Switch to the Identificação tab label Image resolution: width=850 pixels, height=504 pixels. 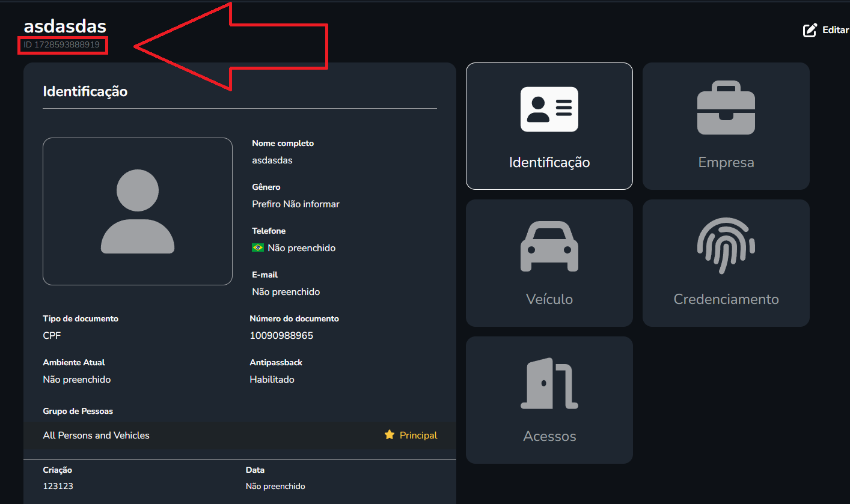tap(549, 162)
